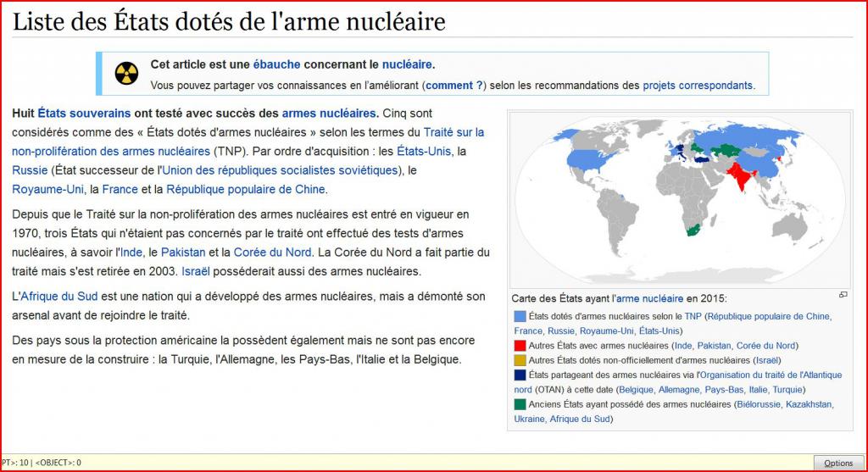Open the 'Italie' link in the legend
Screen dimensions: 868x472
tap(757, 390)
